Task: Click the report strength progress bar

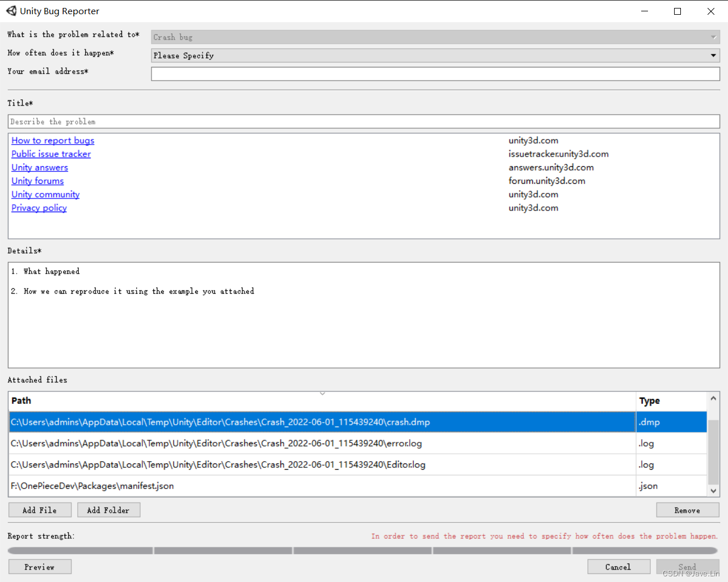Action: coord(363,551)
